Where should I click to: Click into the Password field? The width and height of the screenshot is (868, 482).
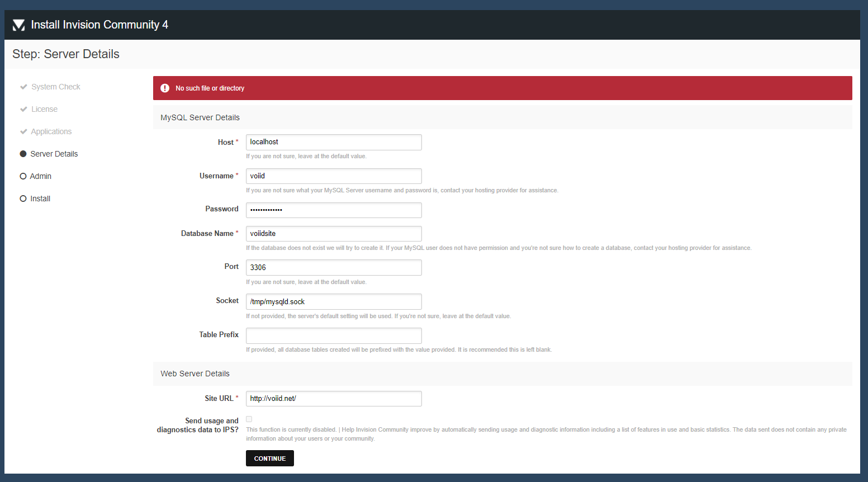point(334,210)
